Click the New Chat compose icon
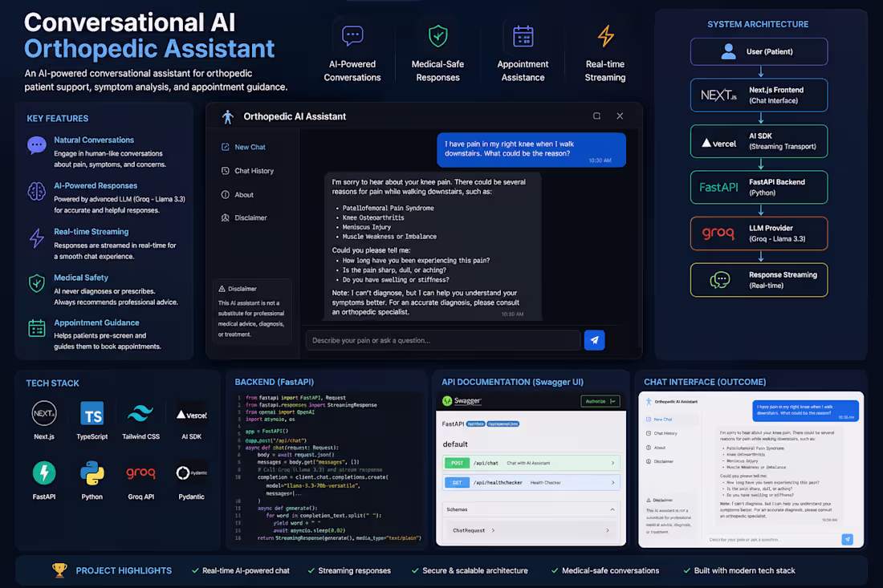Image resolution: width=883 pixels, height=588 pixels. point(226,147)
